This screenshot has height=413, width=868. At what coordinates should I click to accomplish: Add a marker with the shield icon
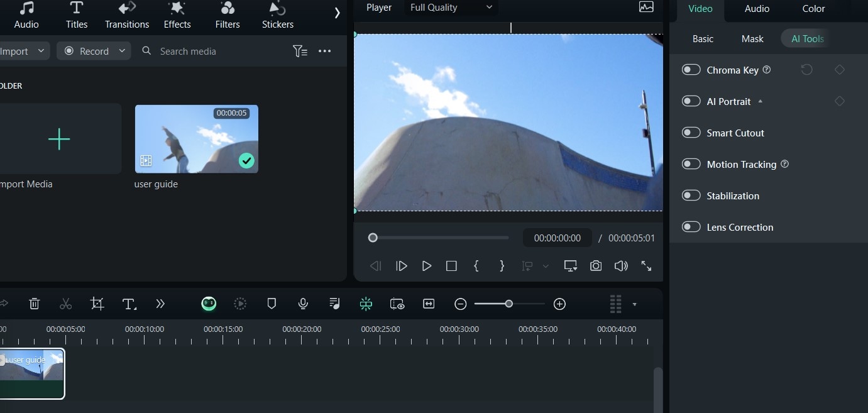tap(272, 304)
